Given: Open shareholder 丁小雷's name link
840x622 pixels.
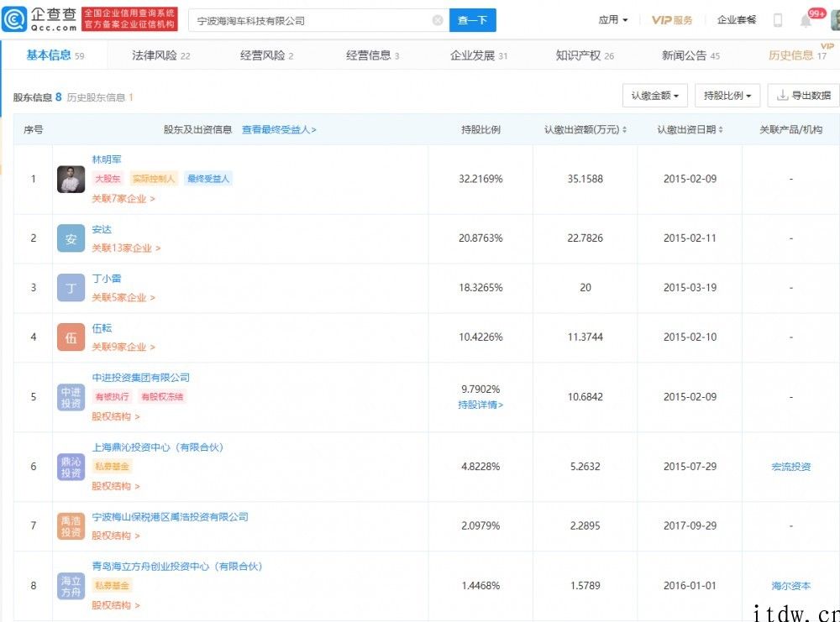Looking at the screenshot, I should coord(107,279).
